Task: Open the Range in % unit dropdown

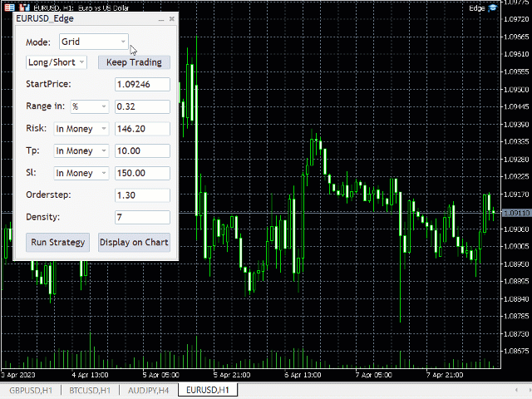Action: [90, 106]
